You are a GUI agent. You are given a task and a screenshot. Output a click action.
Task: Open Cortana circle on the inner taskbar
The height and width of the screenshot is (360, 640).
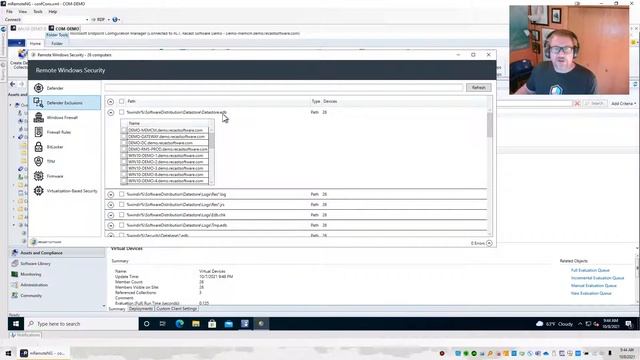click(147, 324)
